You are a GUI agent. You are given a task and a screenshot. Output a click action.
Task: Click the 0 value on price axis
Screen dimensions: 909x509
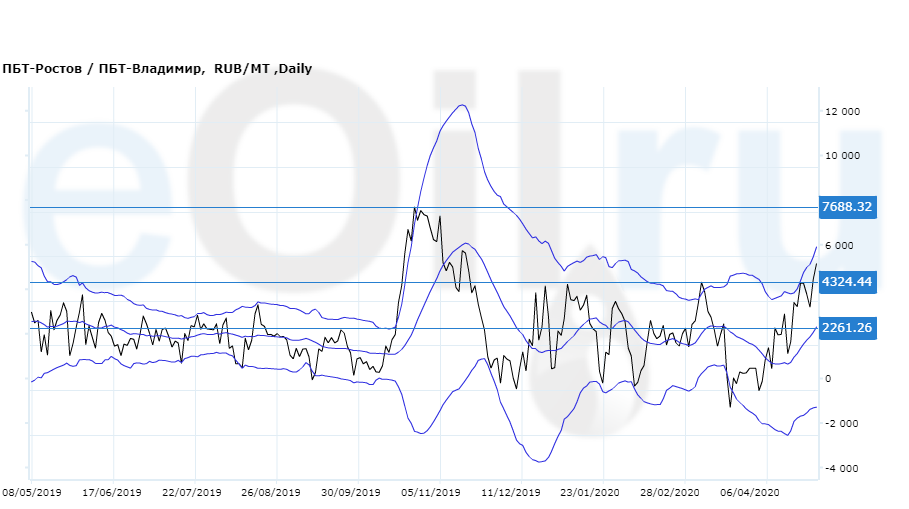(827, 379)
